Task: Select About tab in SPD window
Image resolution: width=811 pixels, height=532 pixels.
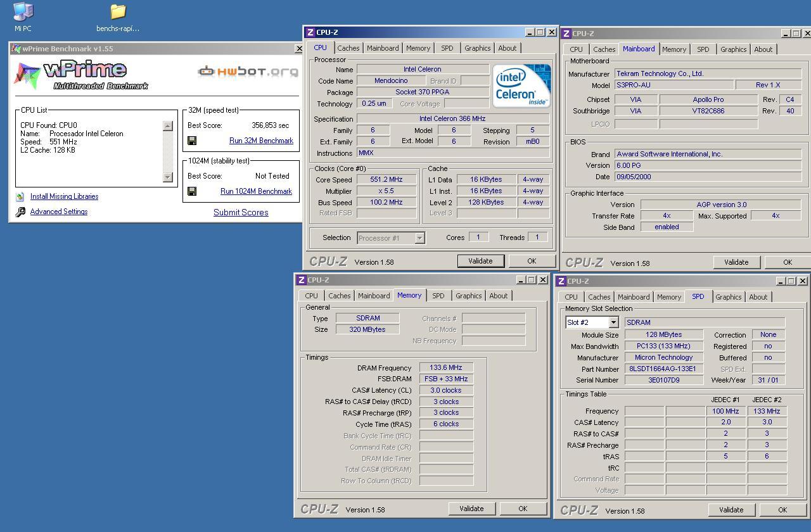Action: click(758, 297)
